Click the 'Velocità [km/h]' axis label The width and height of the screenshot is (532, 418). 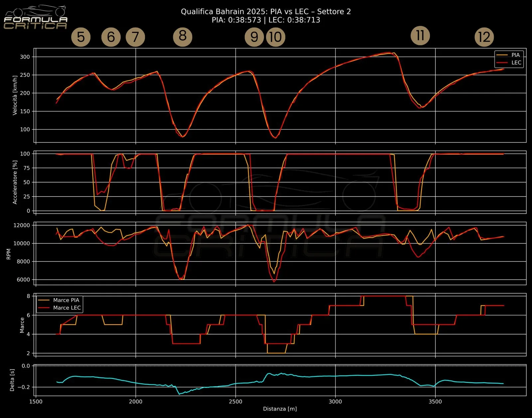(15, 95)
